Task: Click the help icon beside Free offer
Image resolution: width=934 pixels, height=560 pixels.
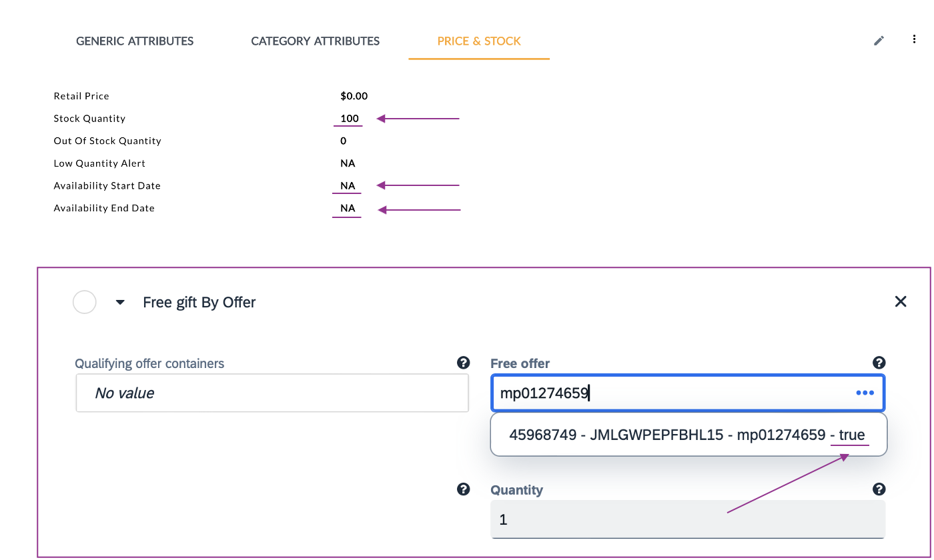Action: [879, 363]
